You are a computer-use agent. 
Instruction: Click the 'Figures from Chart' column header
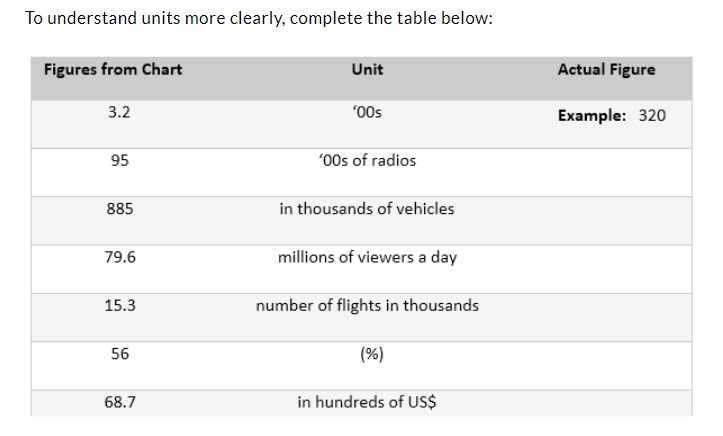113,70
